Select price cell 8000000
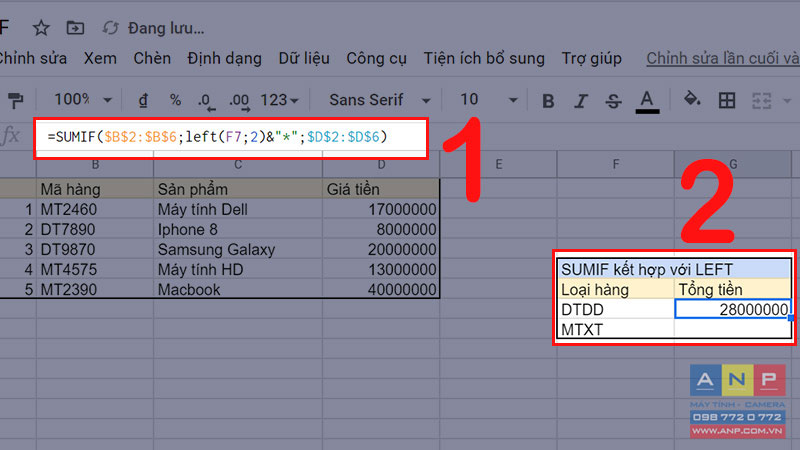Screen dimensions: 800x450 click(381, 230)
